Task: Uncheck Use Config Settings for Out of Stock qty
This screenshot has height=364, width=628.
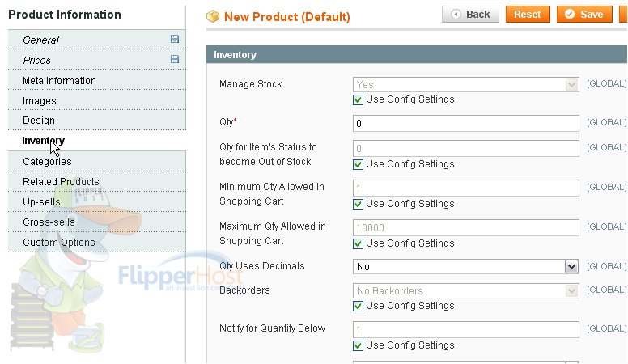Action: pyautogui.click(x=358, y=164)
